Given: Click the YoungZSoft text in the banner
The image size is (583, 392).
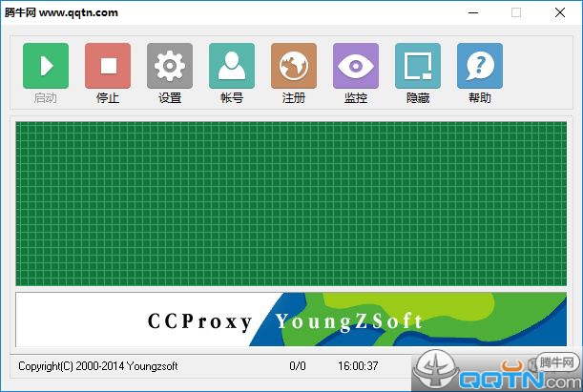Looking at the screenshot, I should (348, 321).
